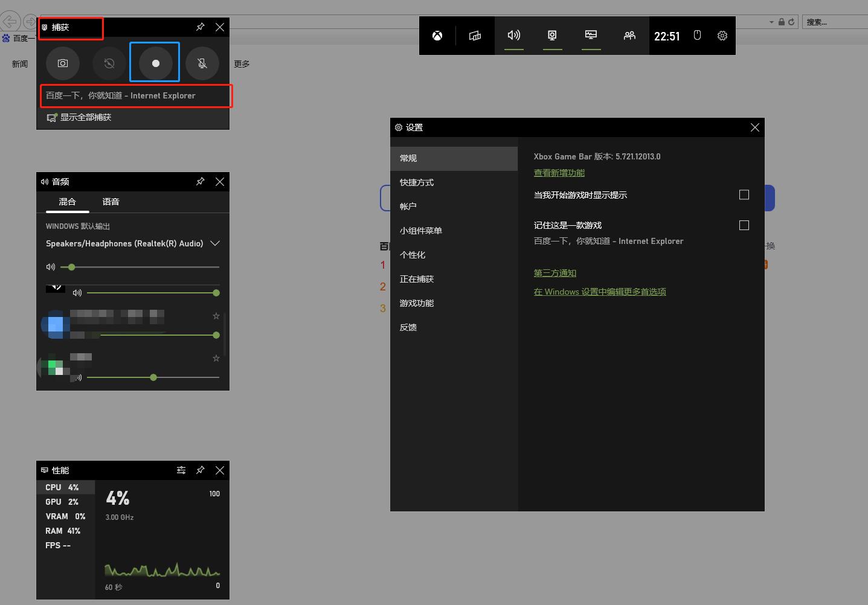This screenshot has width=868, height=605.
Task: Toggle the Audio widget from the top bar
Action: point(514,36)
